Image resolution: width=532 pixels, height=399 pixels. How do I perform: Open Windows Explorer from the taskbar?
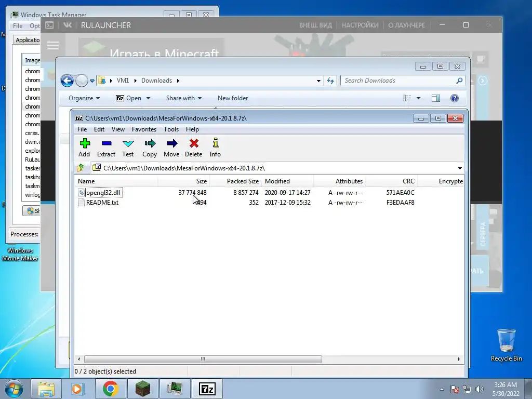(46, 389)
